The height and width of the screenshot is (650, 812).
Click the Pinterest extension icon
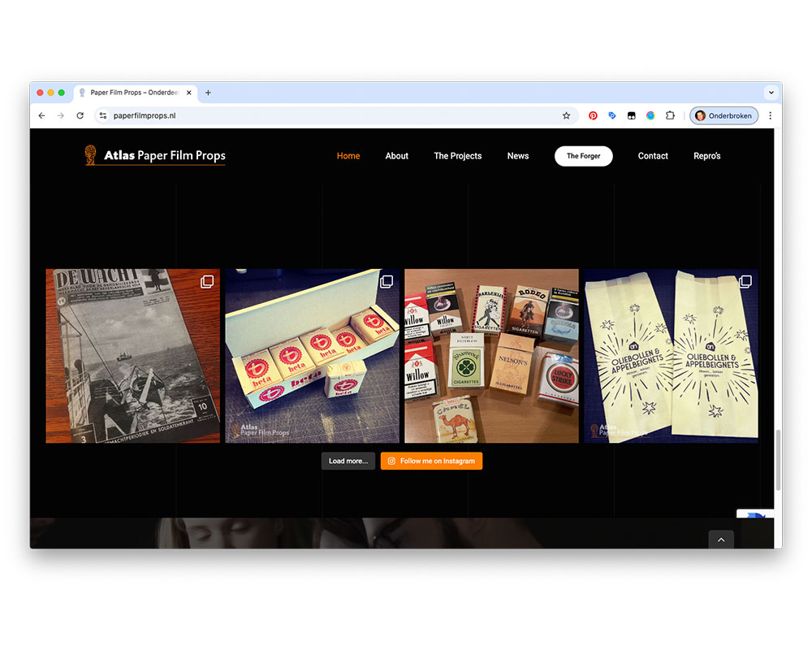click(x=593, y=115)
